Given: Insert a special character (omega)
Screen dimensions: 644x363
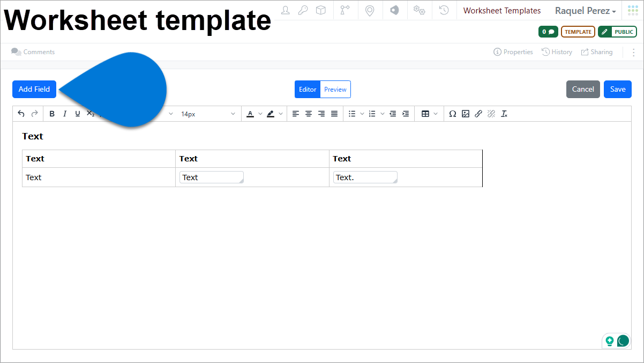Looking at the screenshot, I should (x=453, y=114).
